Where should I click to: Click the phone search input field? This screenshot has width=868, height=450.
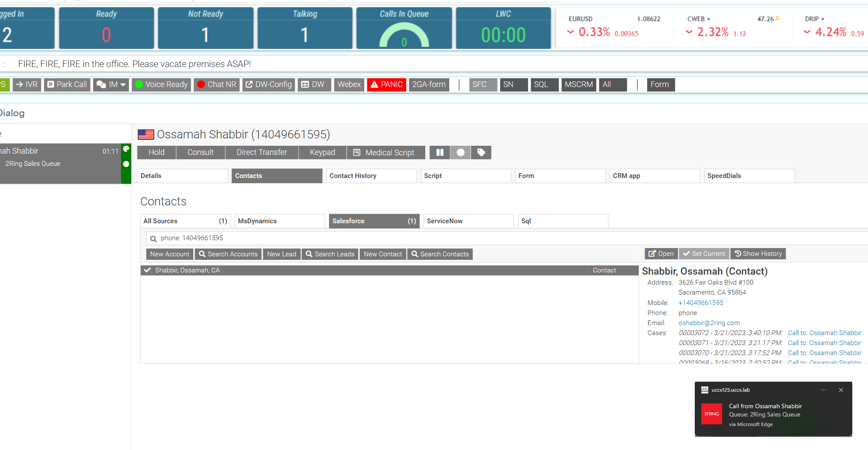pos(479,238)
